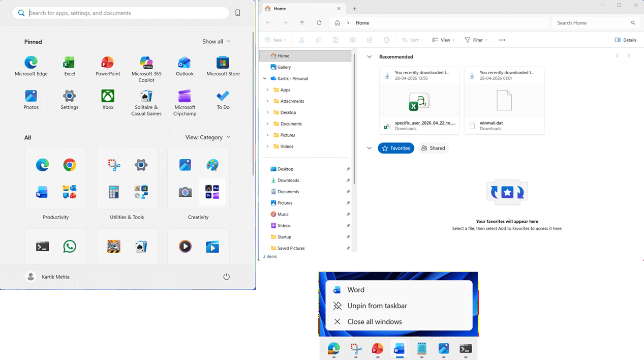Expand the Documents folder in the tree
This screenshot has height=360, width=644.
pyautogui.click(x=268, y=124)
